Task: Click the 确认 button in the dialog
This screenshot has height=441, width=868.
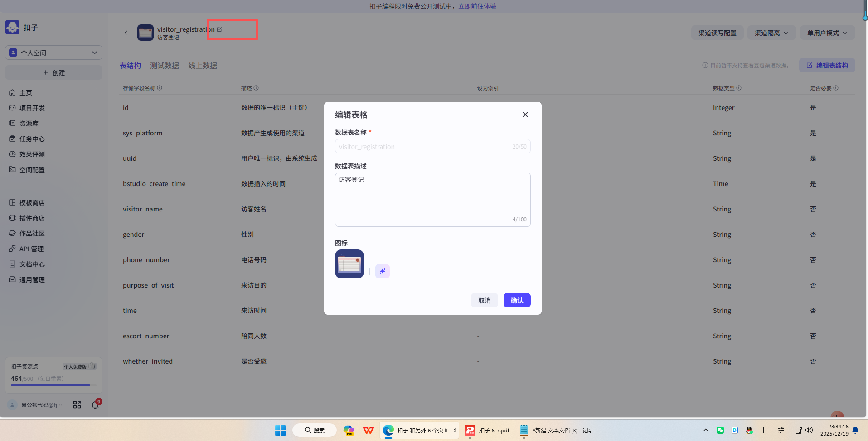Action: [x=517, y=300]
